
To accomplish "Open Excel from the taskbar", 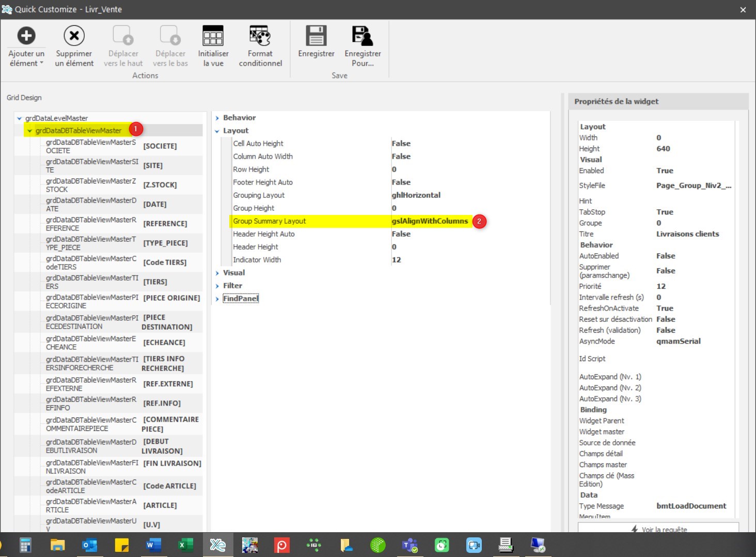I will point(185,545).
